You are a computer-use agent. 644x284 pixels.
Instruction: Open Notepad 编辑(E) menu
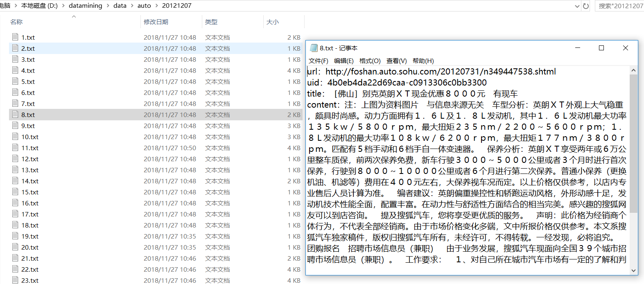[343, 61]
